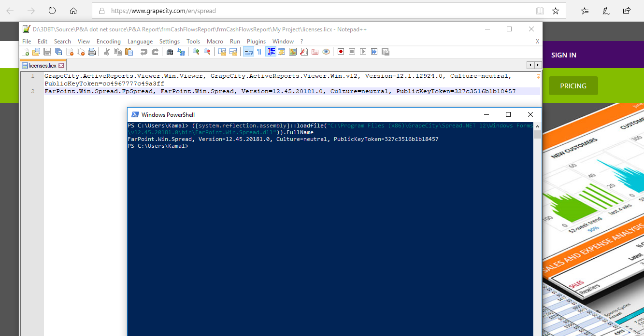Viewport: 644px width, 336px height.
Task: Click the Reading view icon in the address bar
Action: [540, 11]
